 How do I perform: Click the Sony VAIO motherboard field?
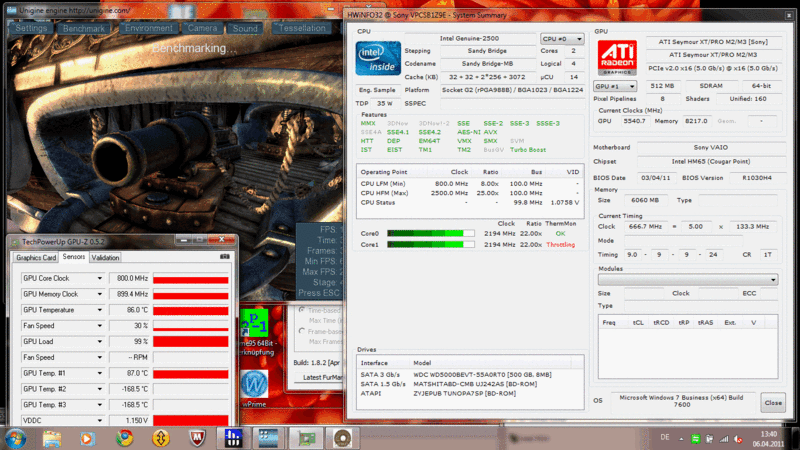click(x=711, y=147)
